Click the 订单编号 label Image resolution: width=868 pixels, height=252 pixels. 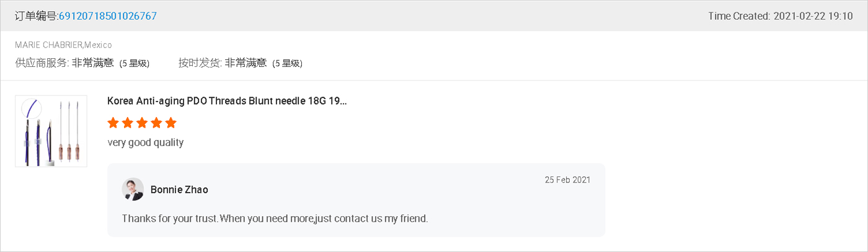click(x=35, y=16)
